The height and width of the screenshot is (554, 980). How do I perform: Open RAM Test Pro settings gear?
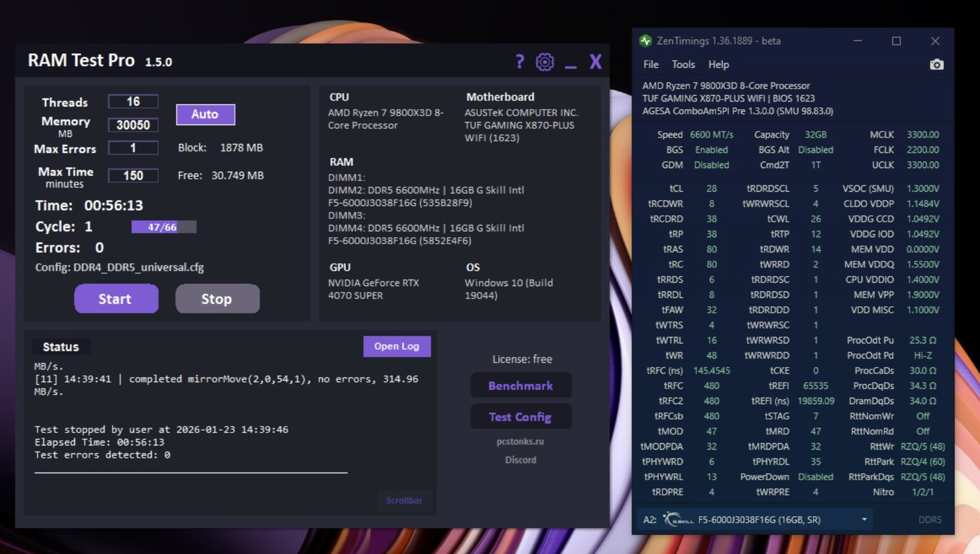point(545,61)
